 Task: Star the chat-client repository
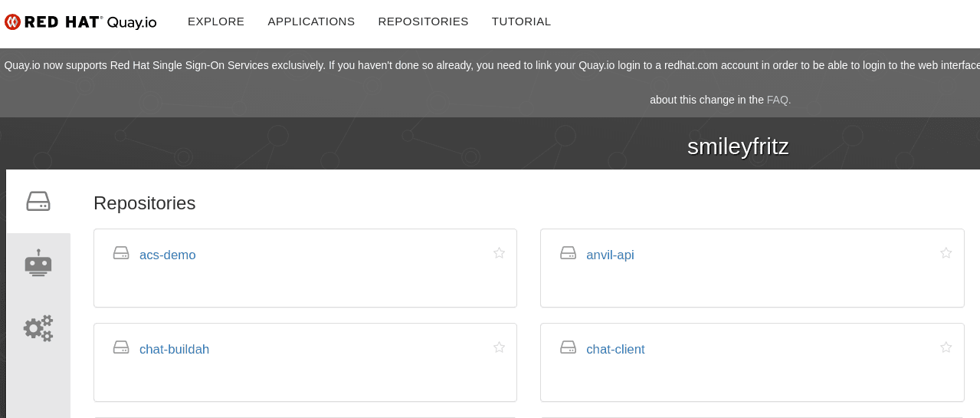(946, 347)
